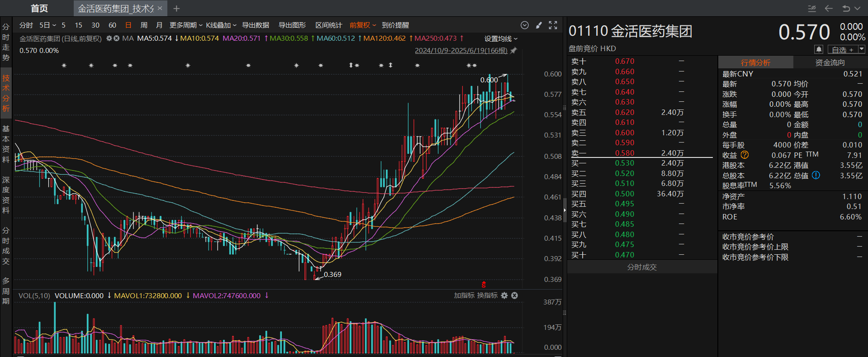Open MA indicator settings gear
The image size is (868, 357).
click(x=109, y=38)
